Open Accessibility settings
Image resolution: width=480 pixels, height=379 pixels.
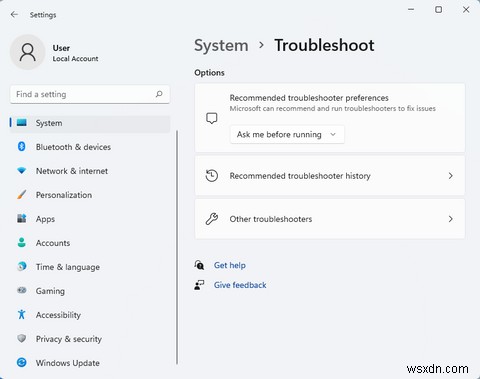[90, 315]
